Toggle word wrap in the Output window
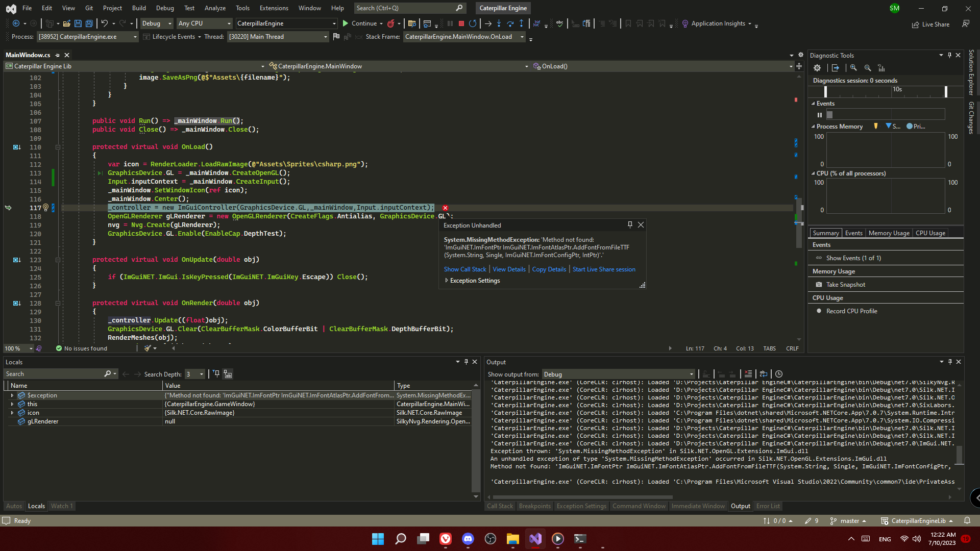 764,374
